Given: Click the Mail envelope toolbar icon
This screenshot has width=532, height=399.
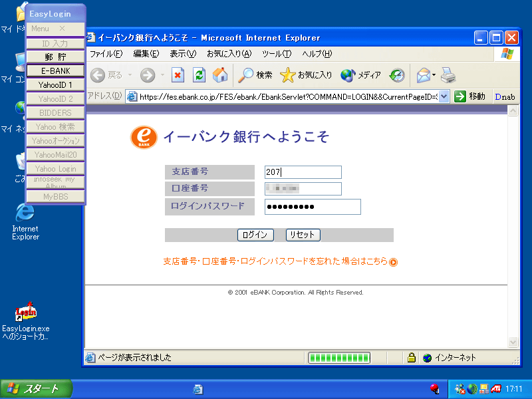Looking at the screenshot, I should (424, 75).
